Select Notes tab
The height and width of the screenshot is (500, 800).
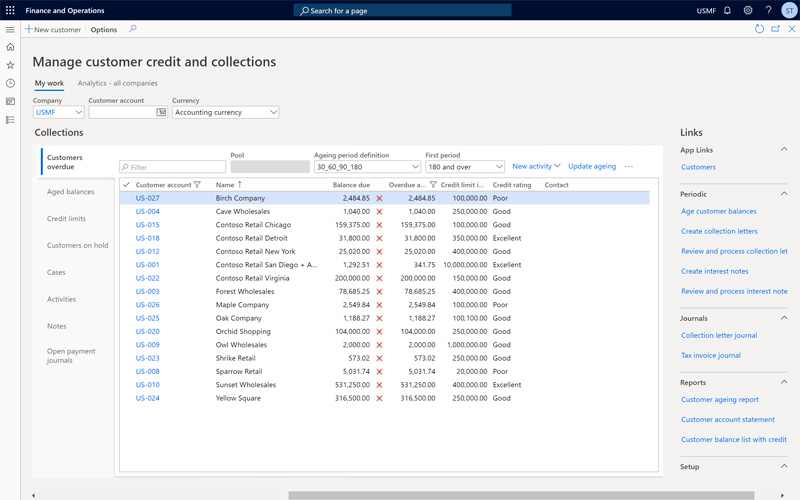(x=57, y=326)
